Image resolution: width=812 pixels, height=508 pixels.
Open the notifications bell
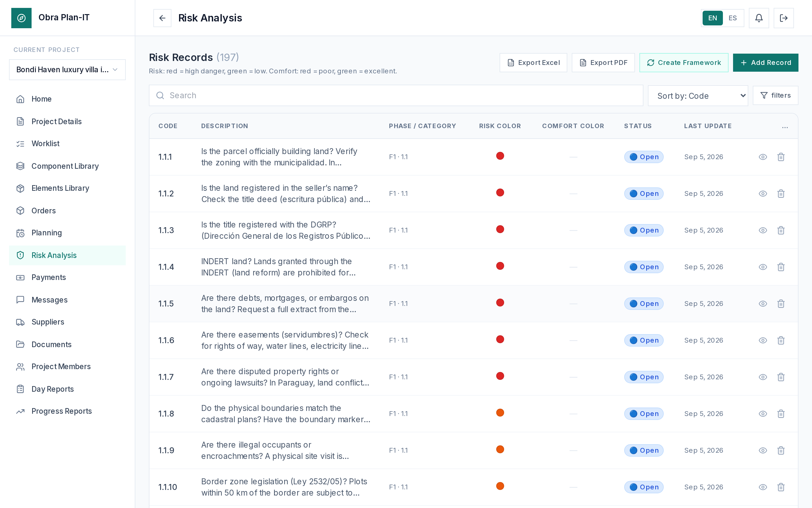click(x=759, y=18)
